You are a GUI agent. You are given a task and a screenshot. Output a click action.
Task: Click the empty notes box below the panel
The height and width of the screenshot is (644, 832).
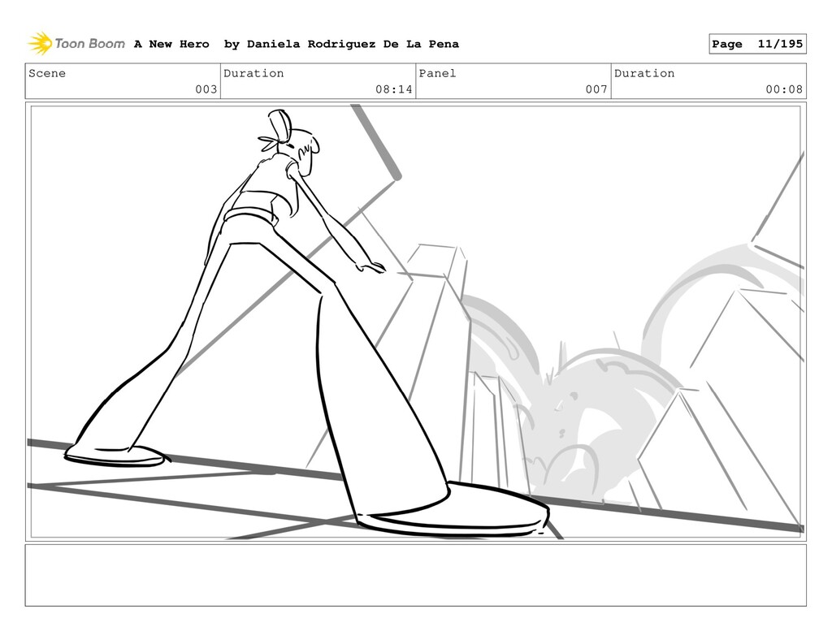click(415, 575)
